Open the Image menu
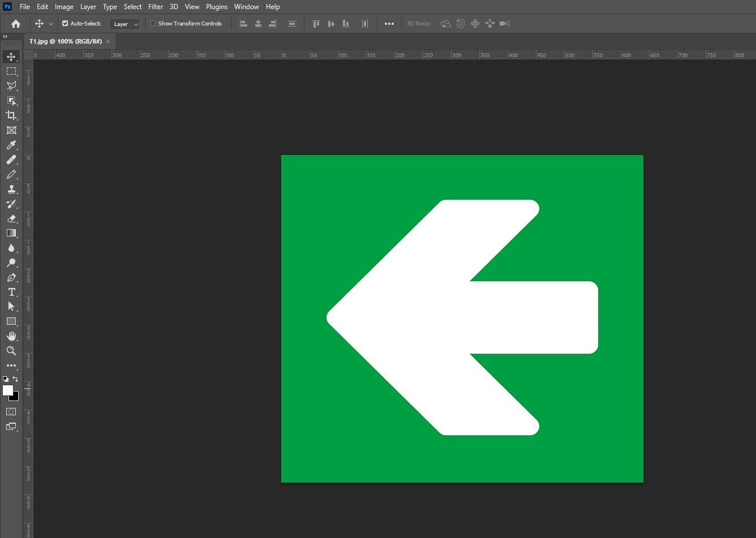Viewport: 756px width, 538px height. click(64, 7)
